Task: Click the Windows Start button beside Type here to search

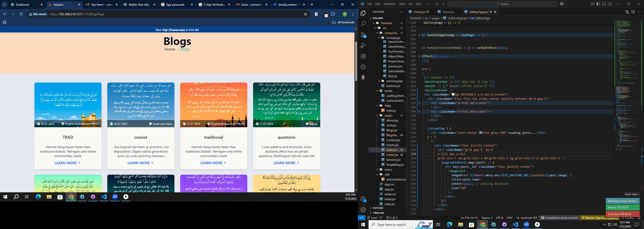Action: [363, 225]
